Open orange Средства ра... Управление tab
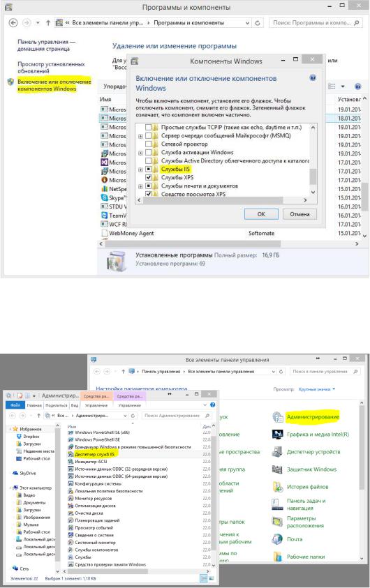This screenshot has width=370, height=588. [96, 405]
